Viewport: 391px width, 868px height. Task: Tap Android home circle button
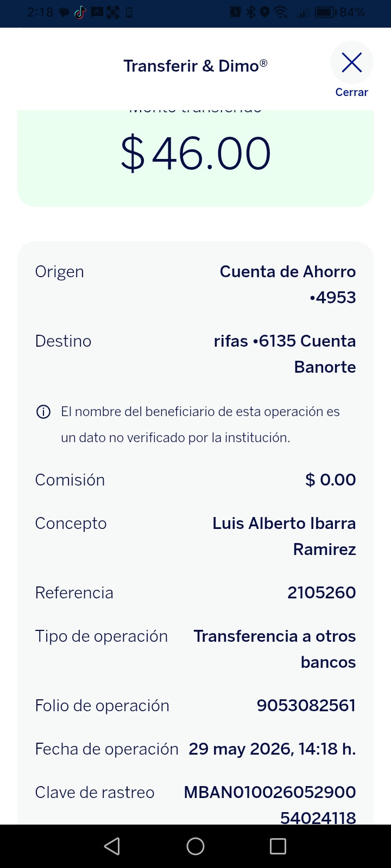point(195,846)
